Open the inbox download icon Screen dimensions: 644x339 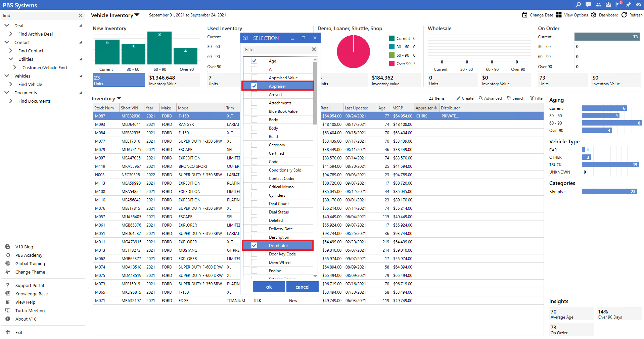coord(608,5)
